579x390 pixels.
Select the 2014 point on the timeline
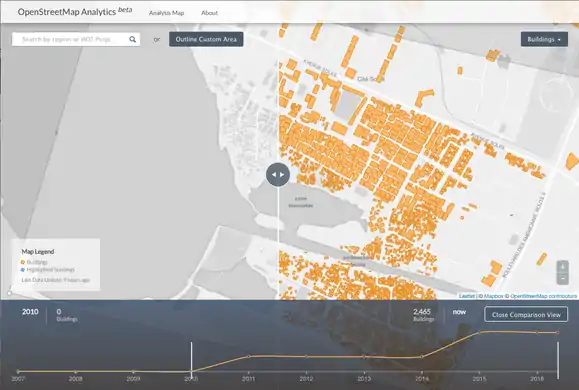pos(422,357)
